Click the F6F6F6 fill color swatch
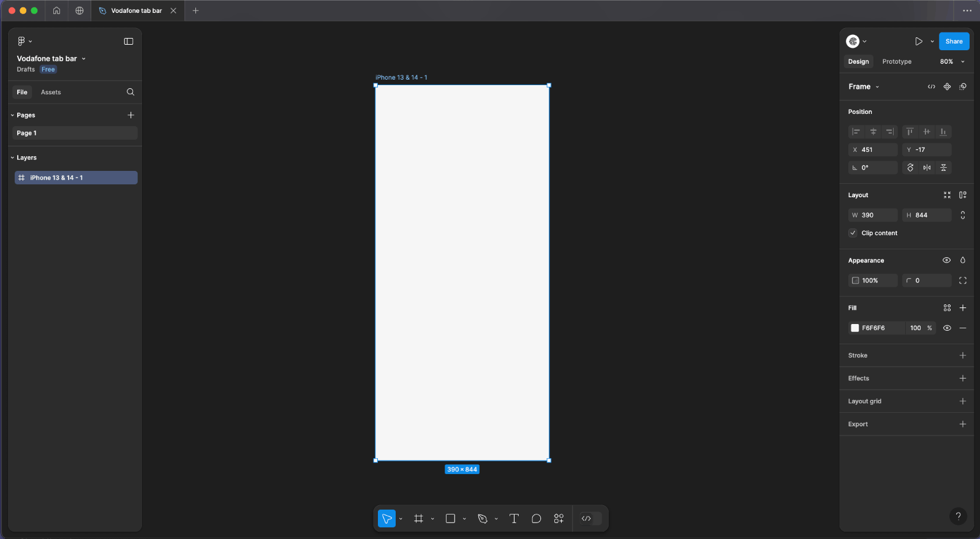This screenshot has width=980, height=539. (855, 328)
